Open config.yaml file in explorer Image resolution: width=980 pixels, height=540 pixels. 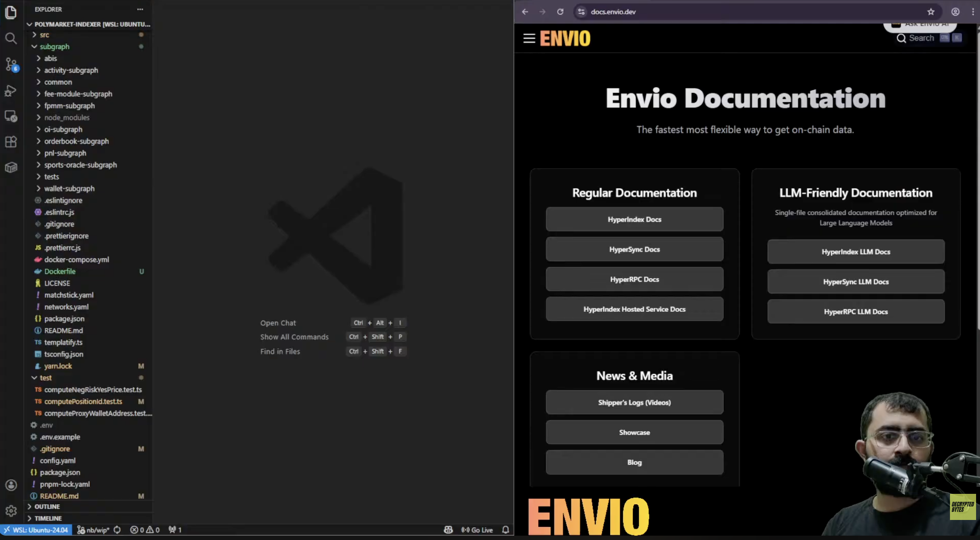pyautogui.click(x=57, y=460)
